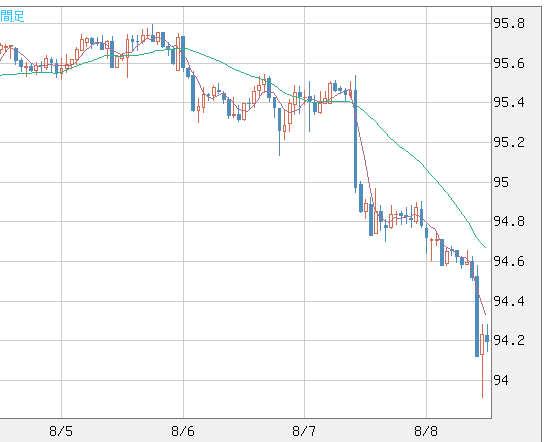Select the 8/6 date marker
Viewport: 546px width, 442px height.
point(183,432)
